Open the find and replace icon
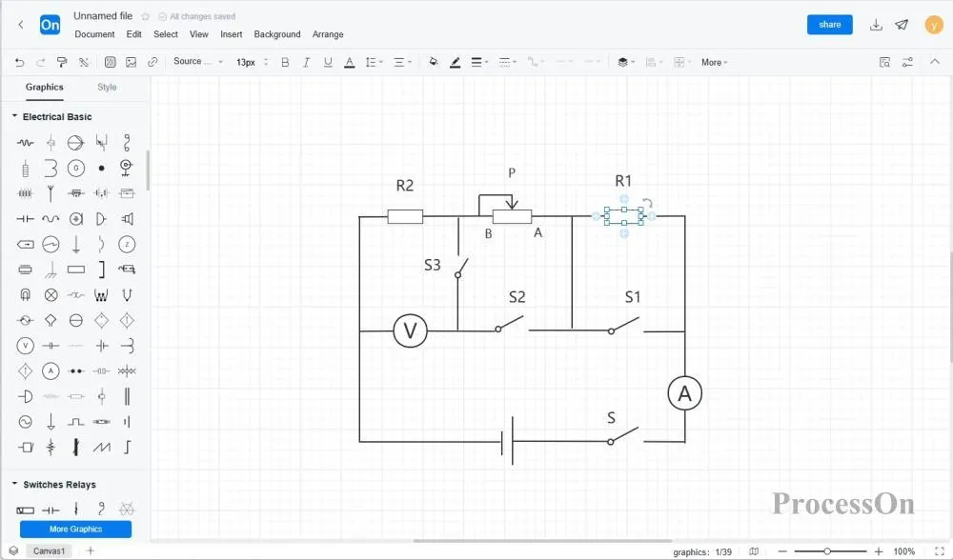This screenshot has width=953, height=560. [884, 62]
